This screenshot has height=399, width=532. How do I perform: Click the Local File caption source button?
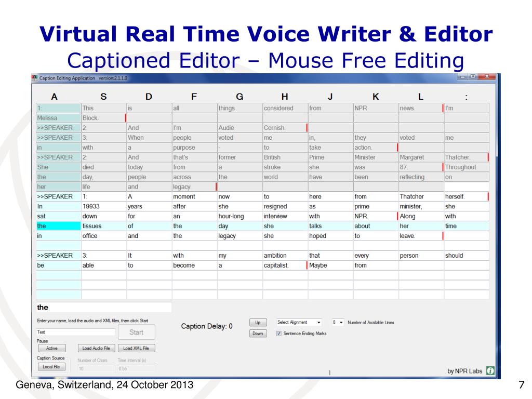(x=51, y=367)
